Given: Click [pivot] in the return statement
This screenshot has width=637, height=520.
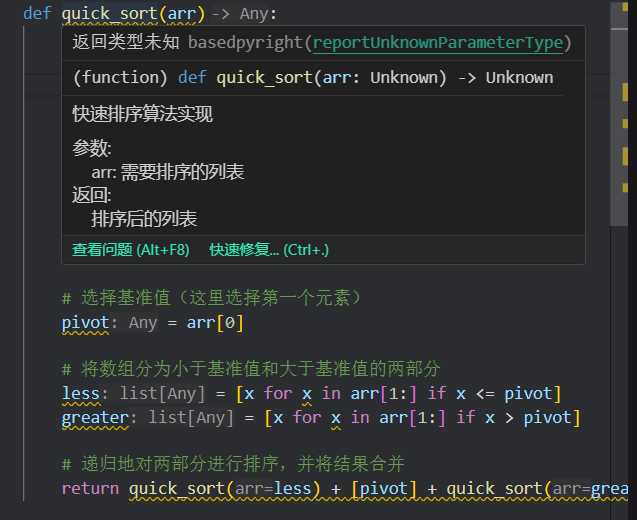Looking at the screenshot, I should click(x=384, y=488).
